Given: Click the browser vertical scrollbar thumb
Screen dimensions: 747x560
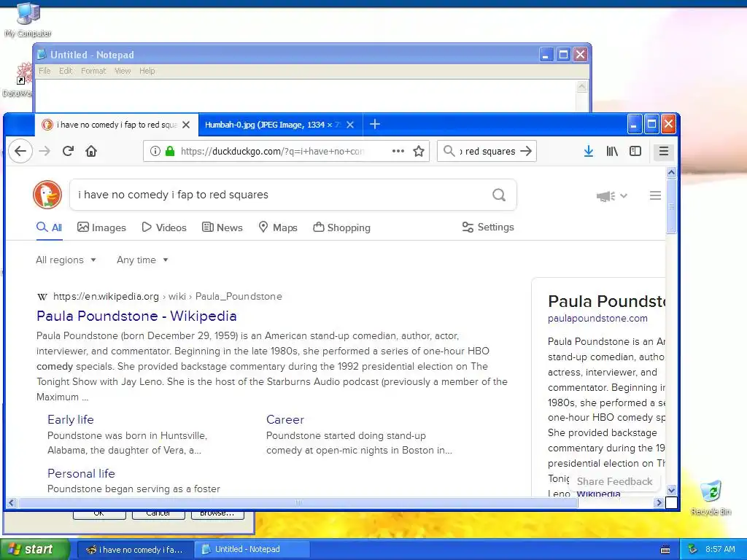Looking at the screenshot, I should [671, 206].
